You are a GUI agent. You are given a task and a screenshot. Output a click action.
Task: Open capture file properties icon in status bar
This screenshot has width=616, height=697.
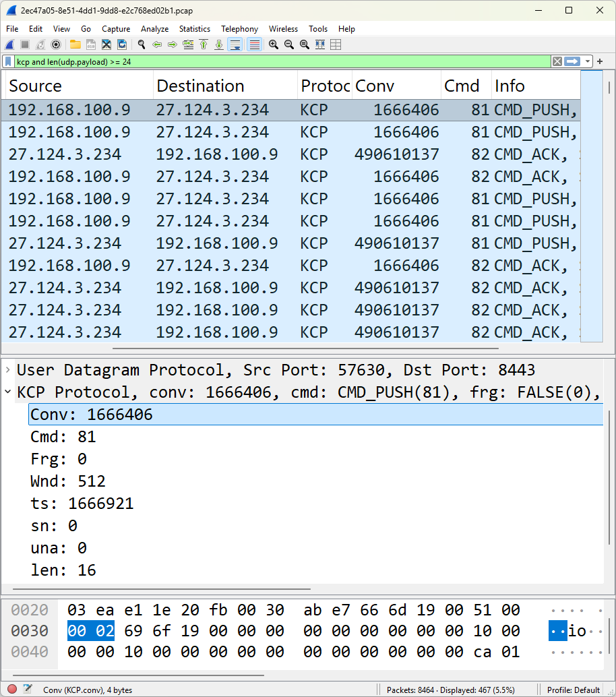(28, 689)
